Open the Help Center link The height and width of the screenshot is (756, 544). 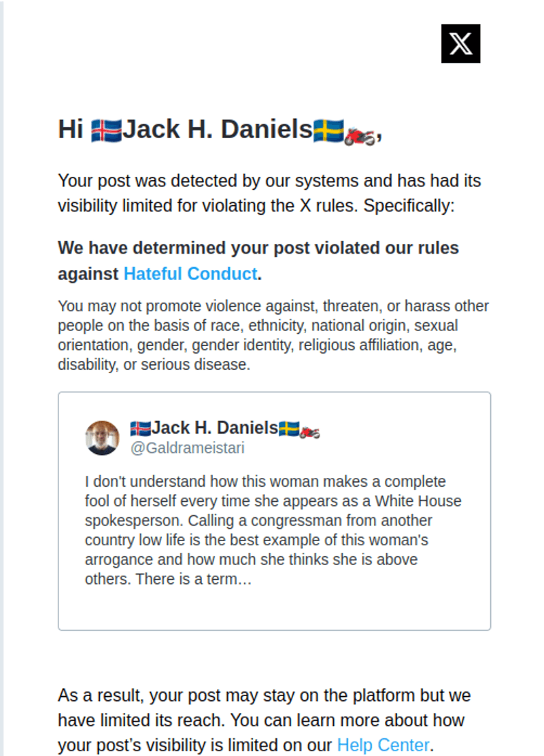click(383, 745)
